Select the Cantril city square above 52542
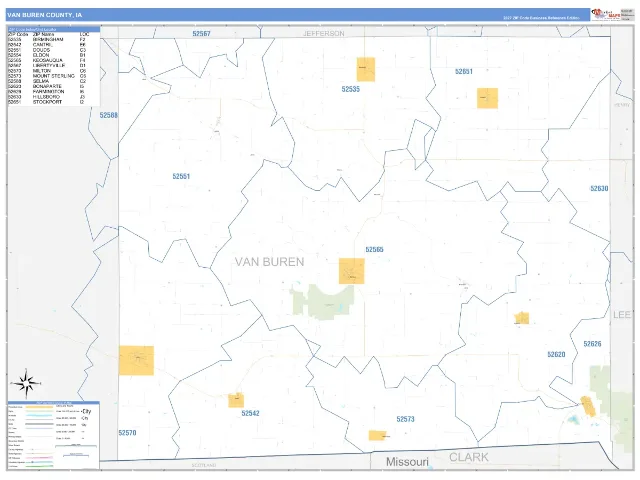 click(x=236, y=400)
